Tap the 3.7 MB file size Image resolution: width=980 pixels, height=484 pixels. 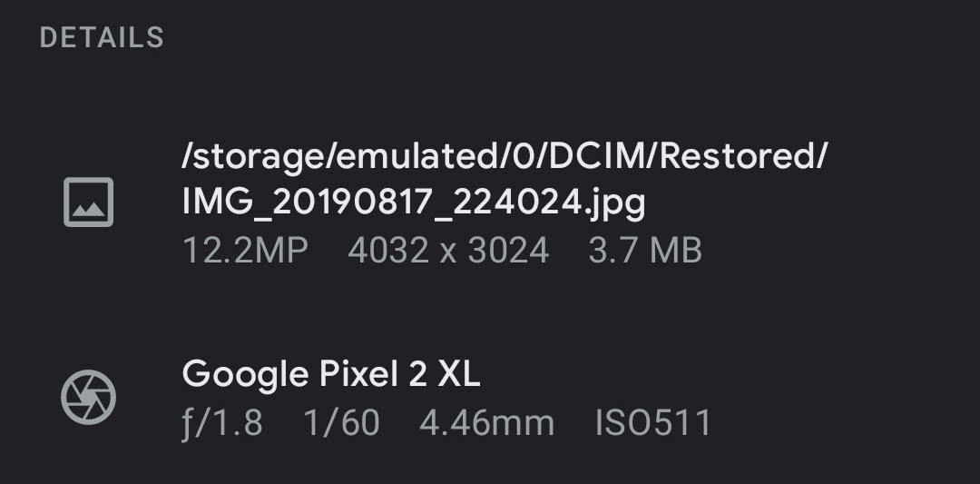645,251
